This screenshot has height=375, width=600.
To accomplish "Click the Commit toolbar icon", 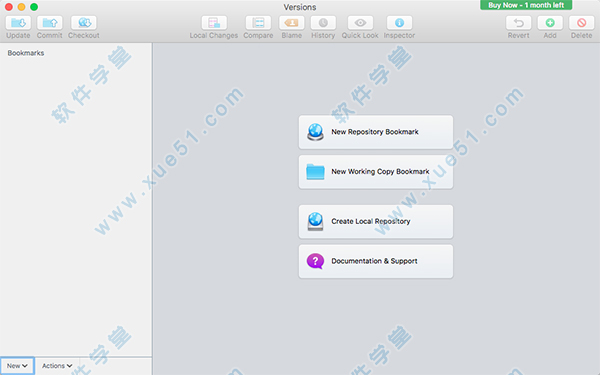I will [50, 23].
